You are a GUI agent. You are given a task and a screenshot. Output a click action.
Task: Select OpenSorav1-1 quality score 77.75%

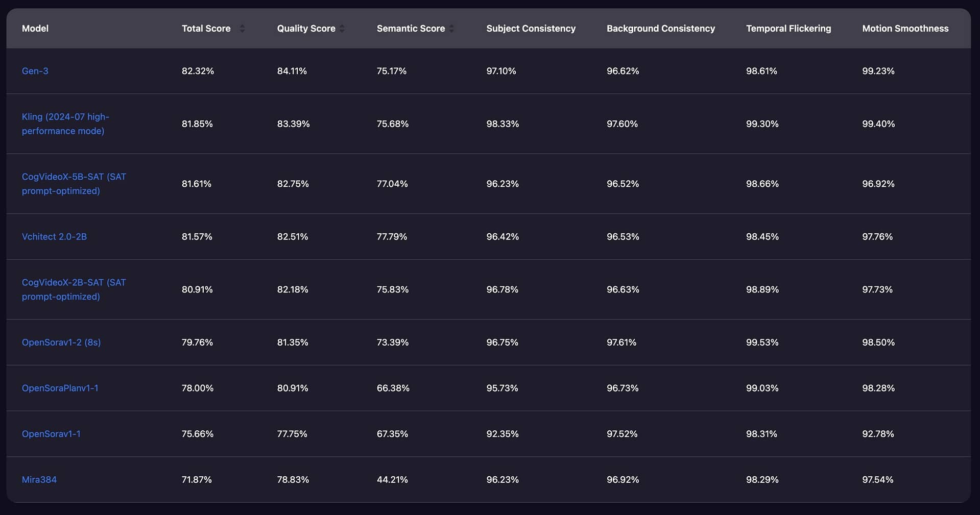[292, 434]
